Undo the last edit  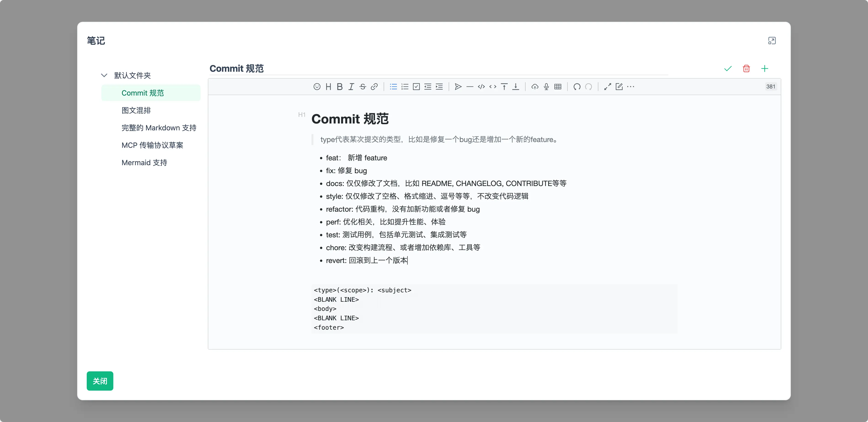click(x=577, y=87)
